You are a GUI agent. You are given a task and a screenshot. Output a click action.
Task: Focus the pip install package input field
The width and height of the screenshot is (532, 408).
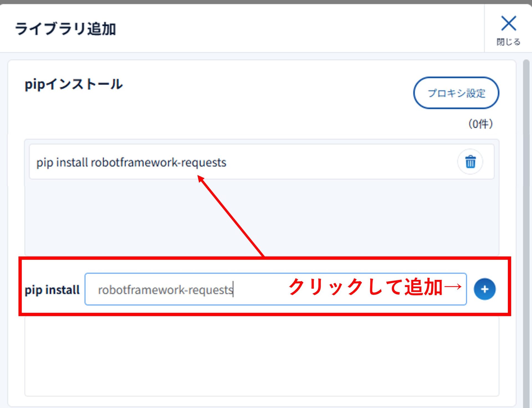click(x=260, y=289)
